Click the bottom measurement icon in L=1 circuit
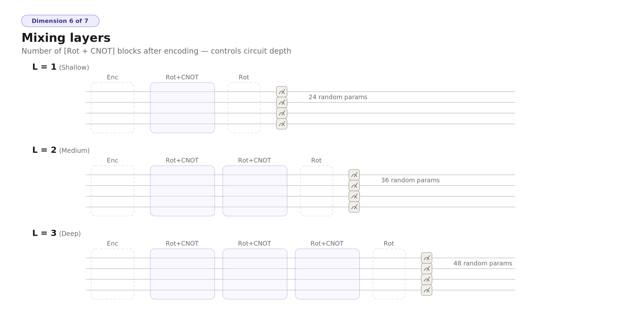644x311 pixels. [282, 124]
